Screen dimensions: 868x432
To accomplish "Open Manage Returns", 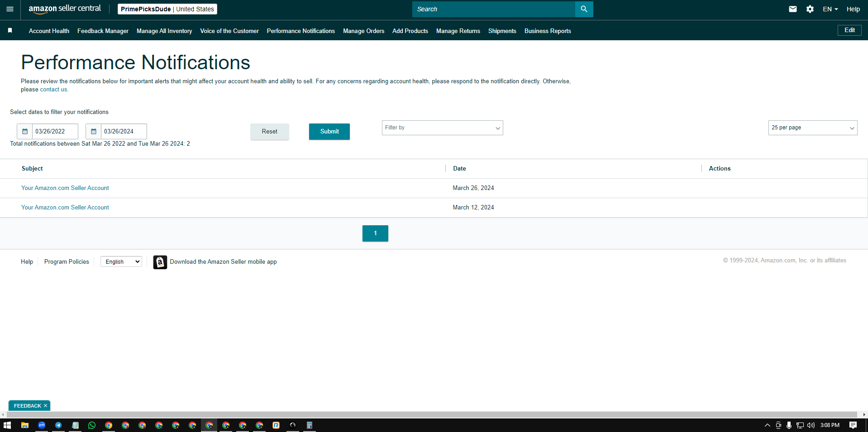I will pos(458,31).
